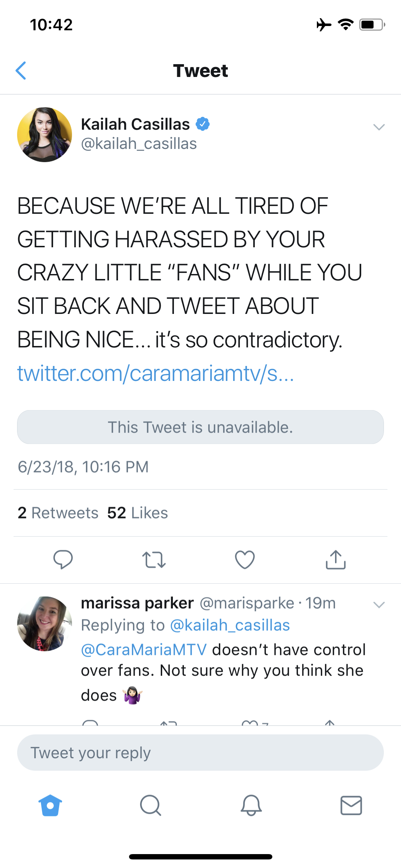The height and width of the screenshot is (868, 401).
Task: Expand options chevron on marissa parker's reply
Action: pos(379,605)
